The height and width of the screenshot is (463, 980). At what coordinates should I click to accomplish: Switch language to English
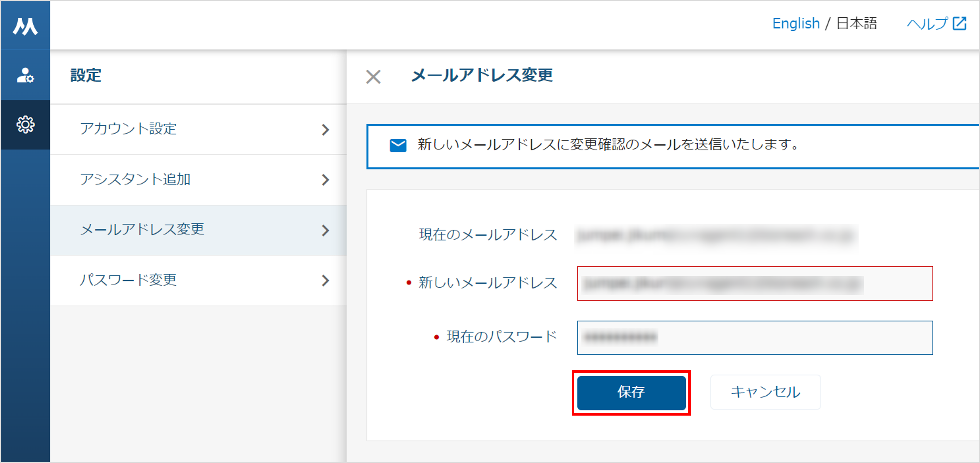click(796, 23)
